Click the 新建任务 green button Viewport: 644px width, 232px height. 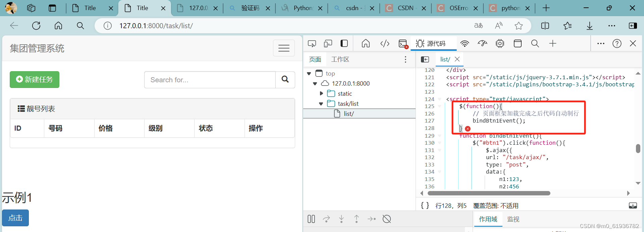35,80
